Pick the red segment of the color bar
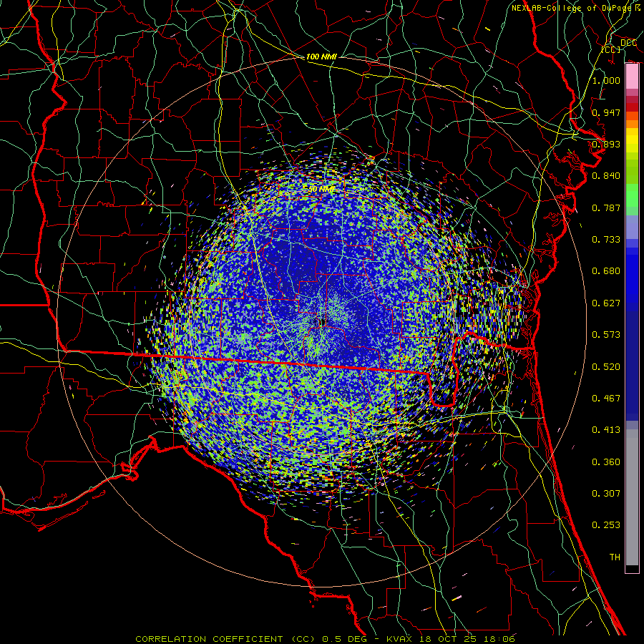The height and width of the screenshot is (644, 644). (632, 107)
